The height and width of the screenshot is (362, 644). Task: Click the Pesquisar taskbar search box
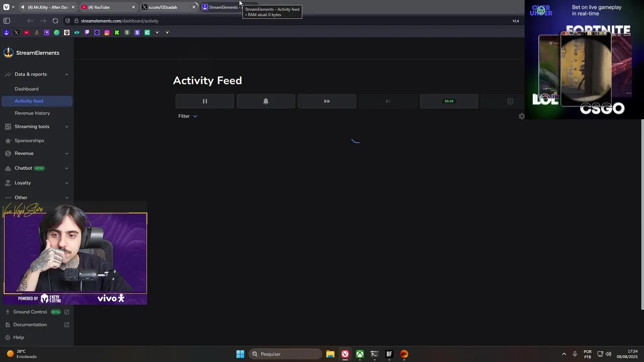click(x=285, y=354)
